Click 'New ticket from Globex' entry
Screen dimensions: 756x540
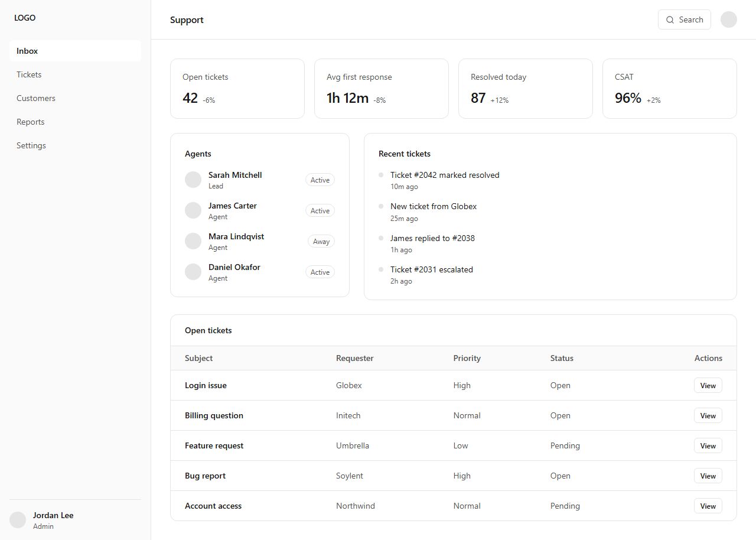tap(434, 206)
